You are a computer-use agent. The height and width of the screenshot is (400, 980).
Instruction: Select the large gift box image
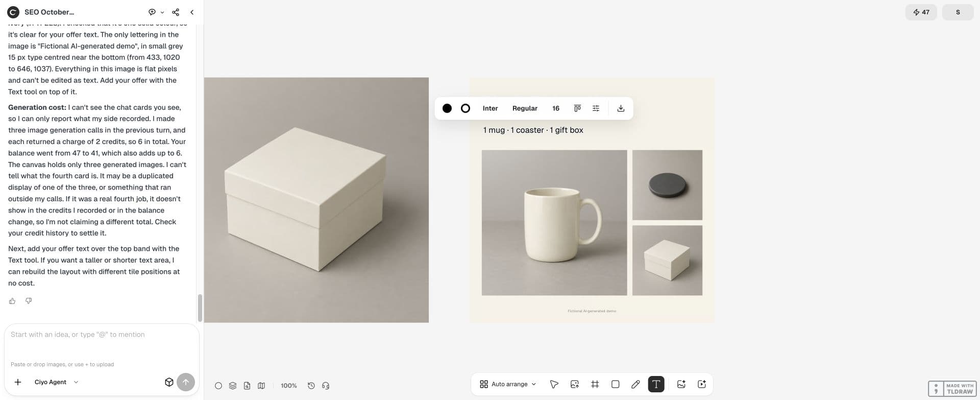[x=316, y=200]
